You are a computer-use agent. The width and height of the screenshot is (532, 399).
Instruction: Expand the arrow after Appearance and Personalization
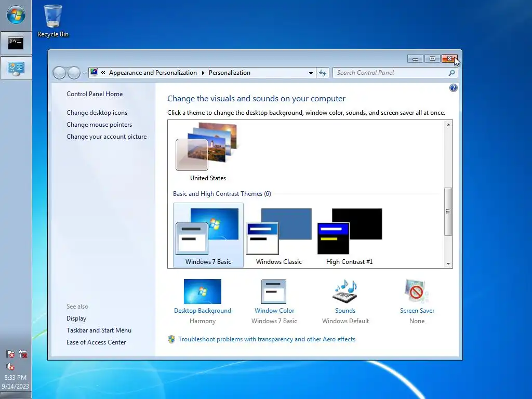[x=203, y=73]
